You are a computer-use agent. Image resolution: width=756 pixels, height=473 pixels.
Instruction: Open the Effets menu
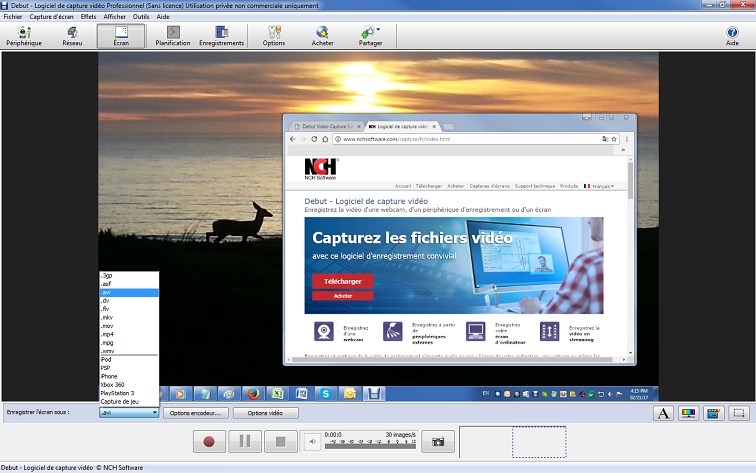click(89, 17)
